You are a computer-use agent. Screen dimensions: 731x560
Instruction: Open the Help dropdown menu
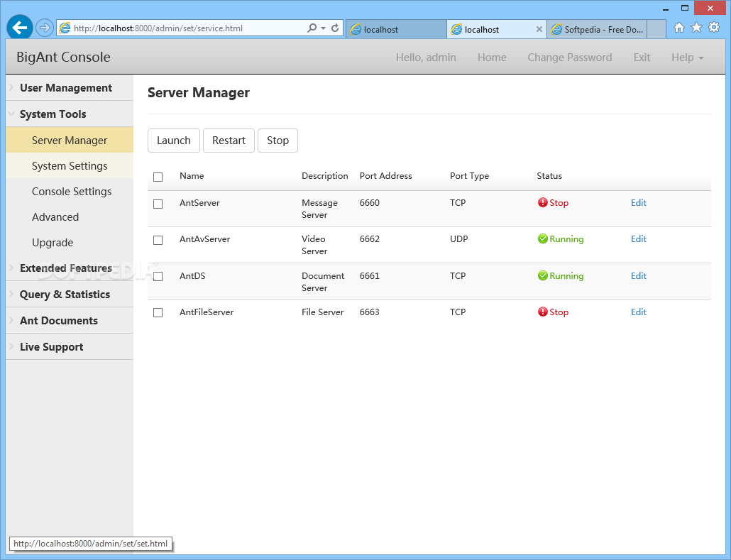[687, 57]
